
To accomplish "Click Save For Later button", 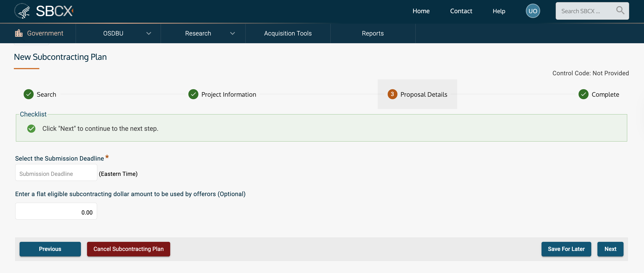I will click(x=566, y=249).
